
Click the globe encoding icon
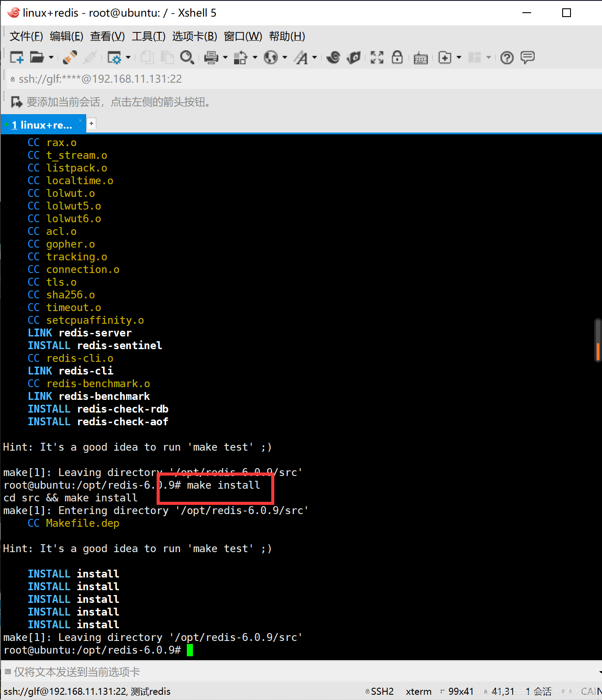click(271, 57)
